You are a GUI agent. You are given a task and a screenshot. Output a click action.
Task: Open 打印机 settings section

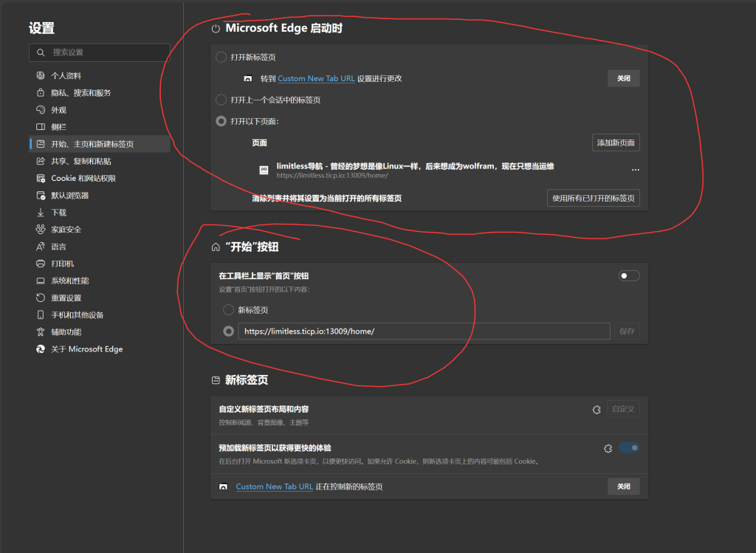pos(100,264)
